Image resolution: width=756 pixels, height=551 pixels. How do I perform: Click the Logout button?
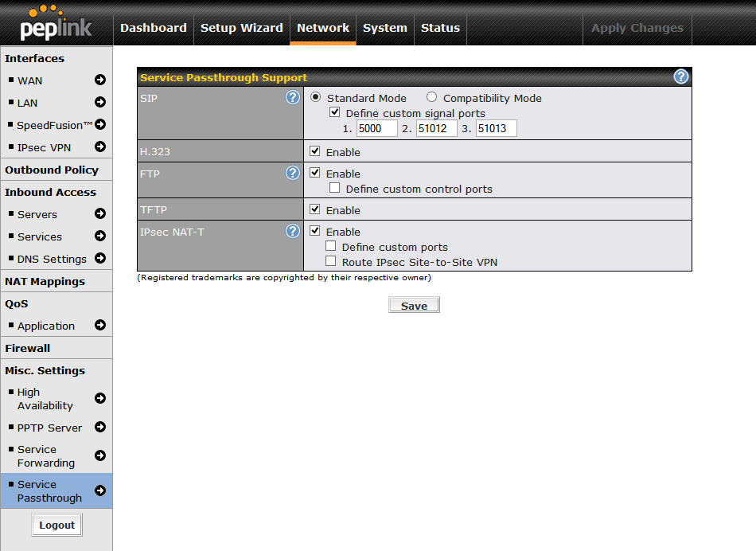click(57, 524)
